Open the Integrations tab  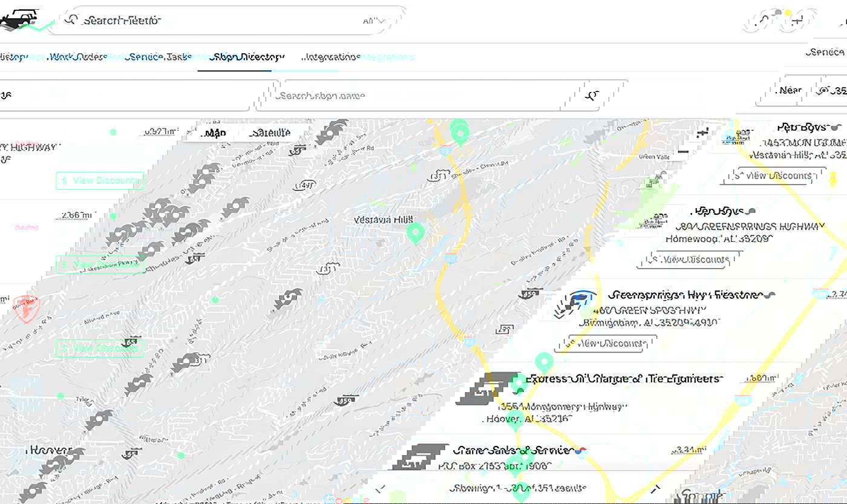pos(332,57)
